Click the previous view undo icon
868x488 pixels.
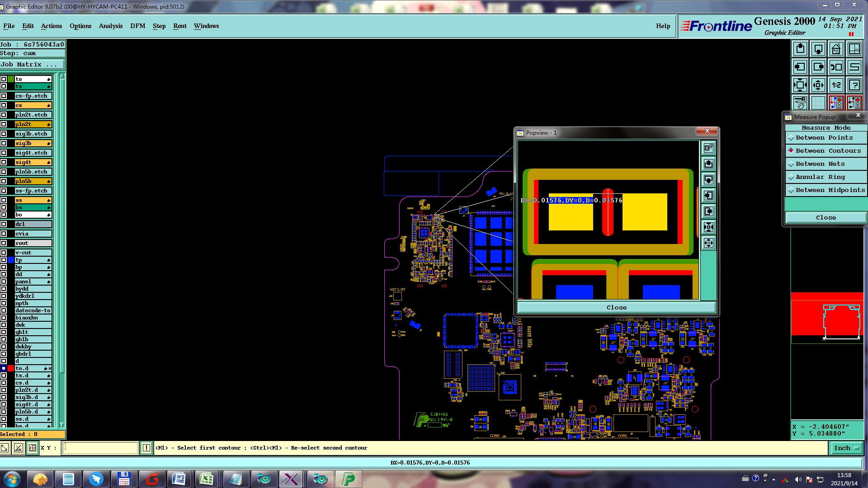point(836,67)
